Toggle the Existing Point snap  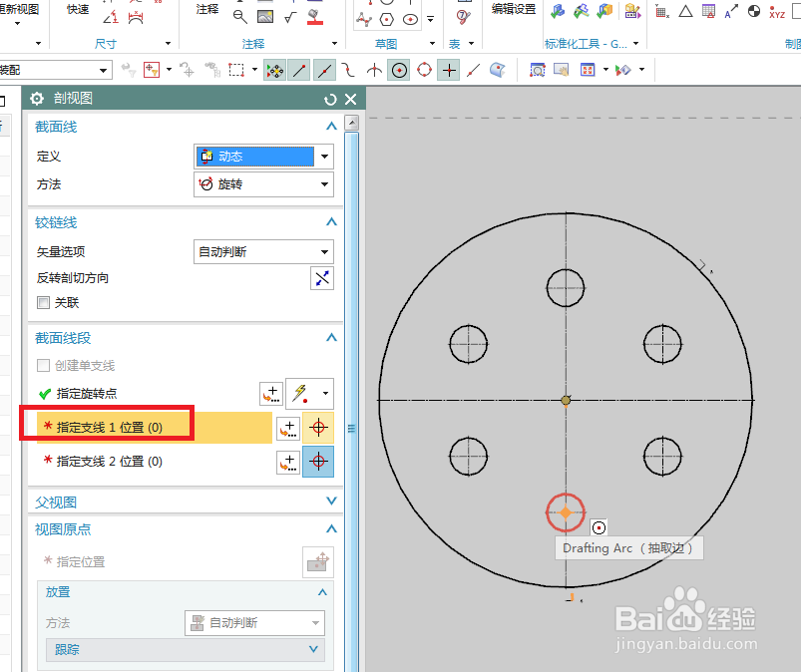point(449,70)
